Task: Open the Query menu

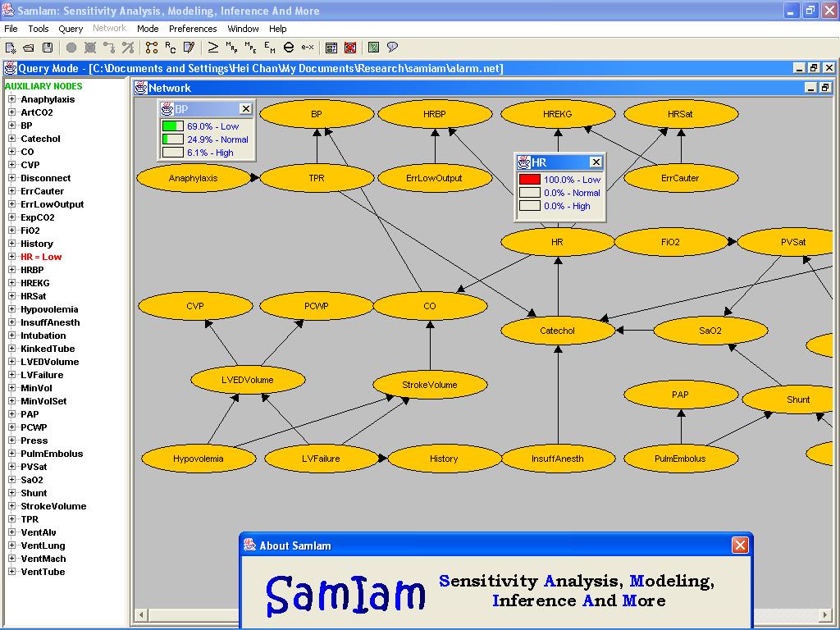Action: 71,29
